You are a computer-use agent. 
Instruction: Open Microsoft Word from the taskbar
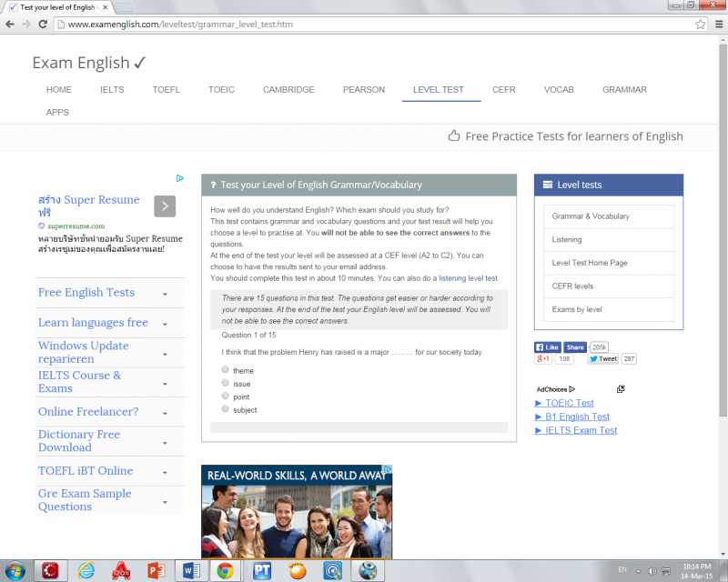point(192,570)
